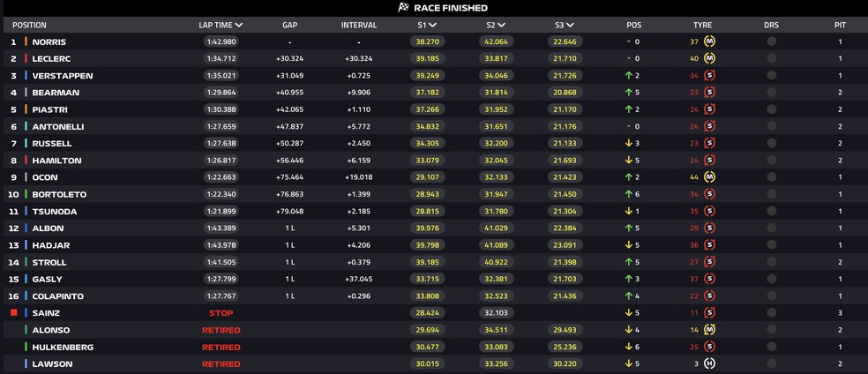Click Bearman's green position gain arrow
Image resolution: width=868 pixels, height=374 pixels.
(x=626, y=93)
